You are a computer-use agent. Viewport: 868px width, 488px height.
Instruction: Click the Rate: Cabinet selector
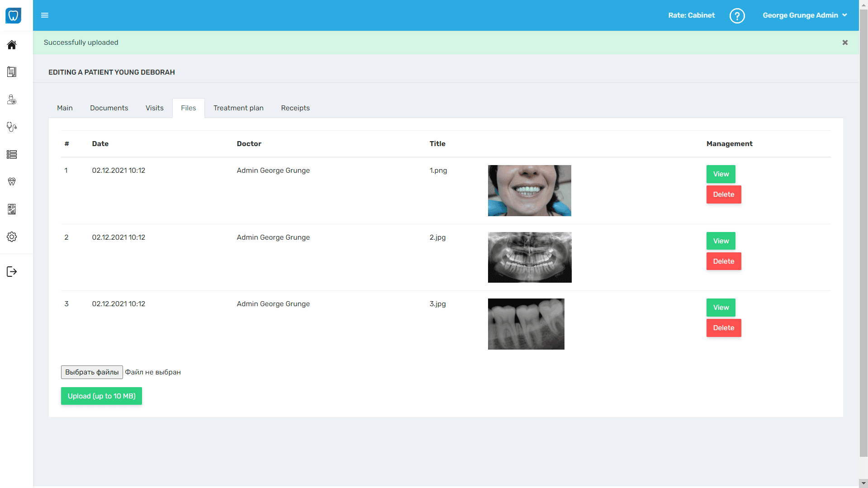pyautogui.click(x=691, y=15)
